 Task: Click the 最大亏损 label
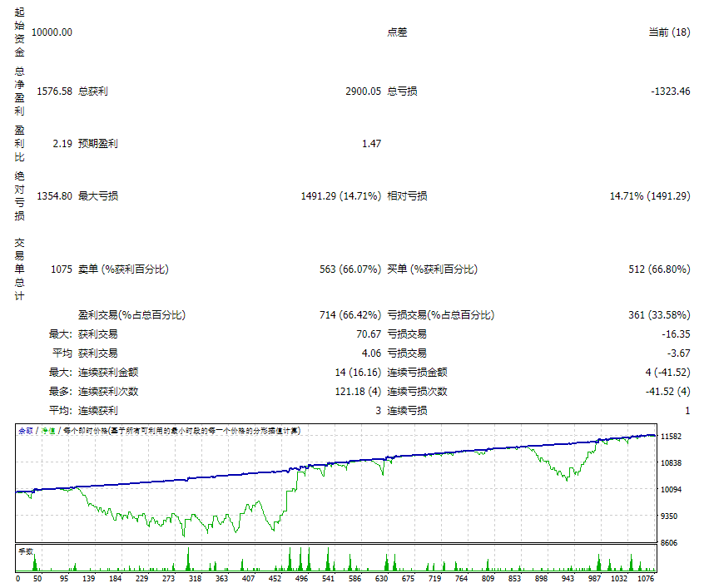click(x=98, y=196)
